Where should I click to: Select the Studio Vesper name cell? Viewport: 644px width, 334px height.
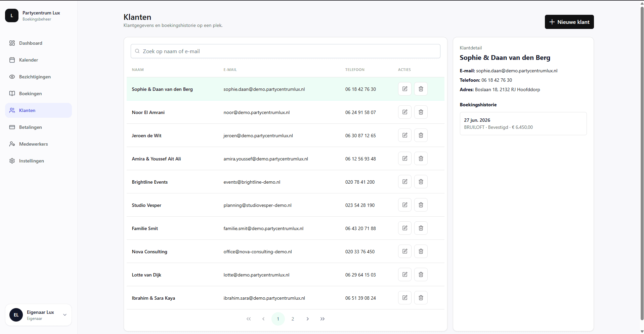146,205
